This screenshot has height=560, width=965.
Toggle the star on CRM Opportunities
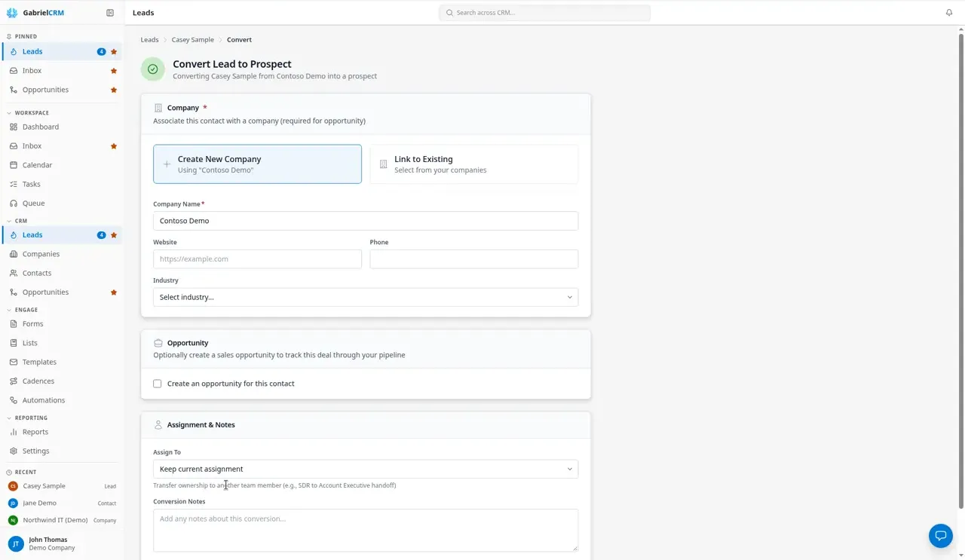click(114, 292)
